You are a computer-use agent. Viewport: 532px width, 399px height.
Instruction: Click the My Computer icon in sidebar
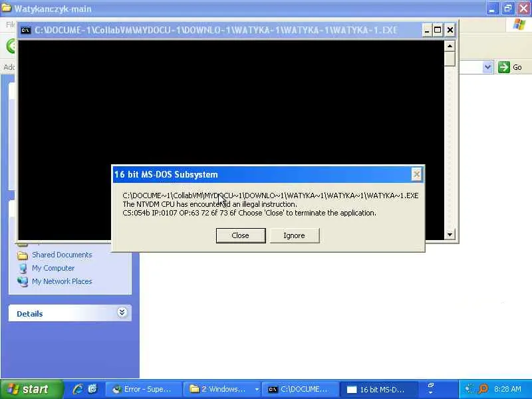pos(23,269)
